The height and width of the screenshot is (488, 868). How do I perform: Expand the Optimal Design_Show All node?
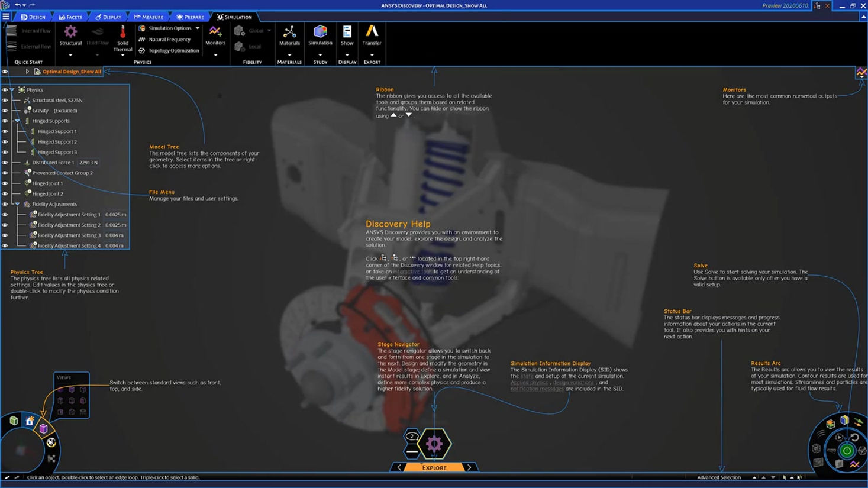pos(27,72)
